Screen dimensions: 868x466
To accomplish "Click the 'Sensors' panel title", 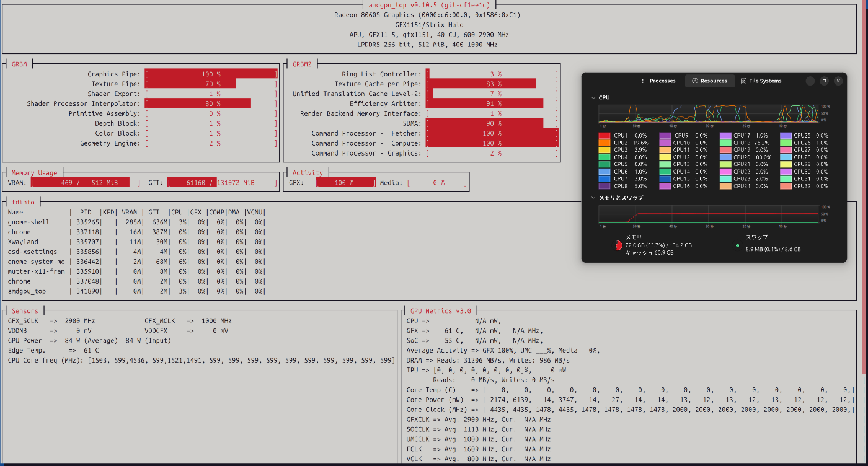I will tap(25, 311).
